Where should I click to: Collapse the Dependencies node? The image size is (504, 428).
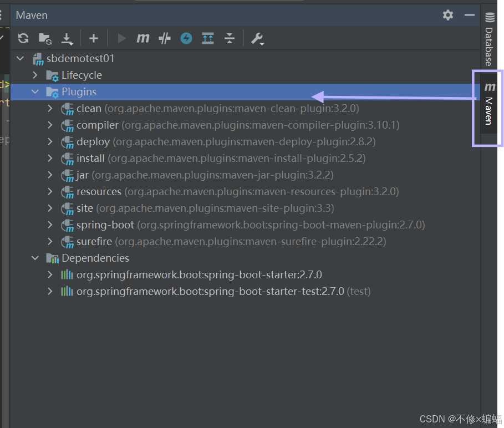(x=35, y=258)
